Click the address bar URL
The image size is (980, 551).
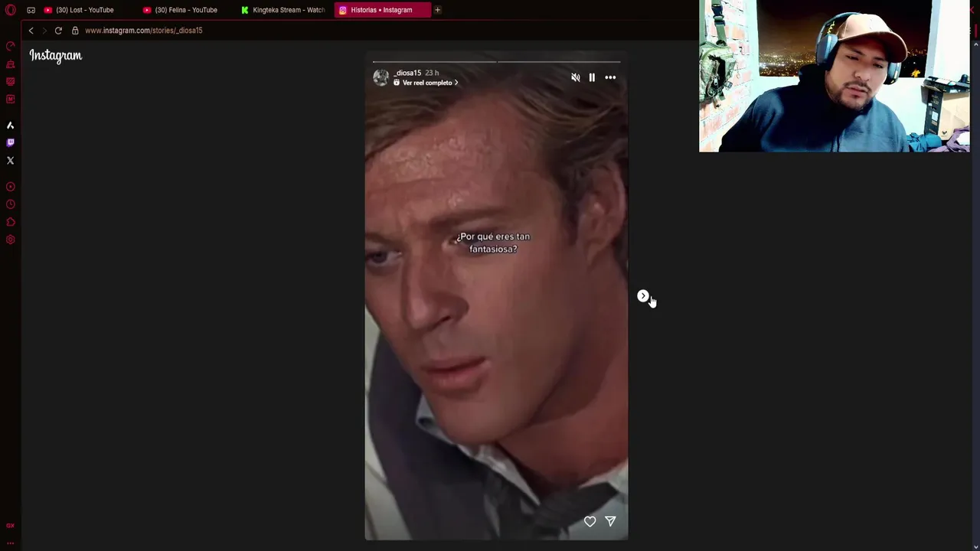click(x=144, y=31)
